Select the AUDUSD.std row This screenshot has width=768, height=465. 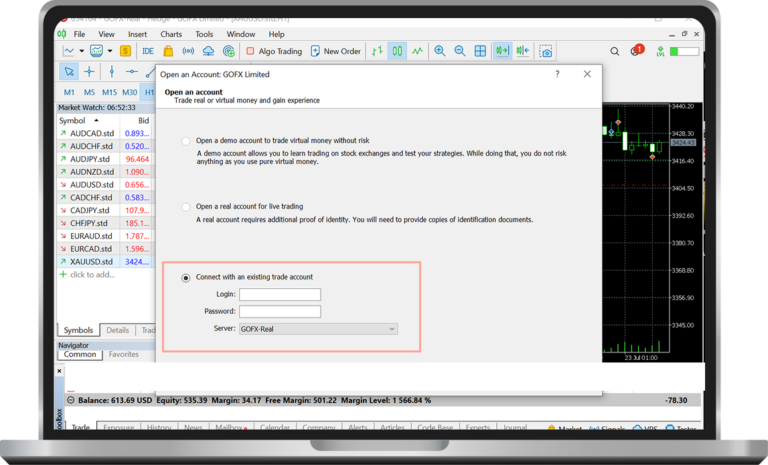(x=104, y=185)
